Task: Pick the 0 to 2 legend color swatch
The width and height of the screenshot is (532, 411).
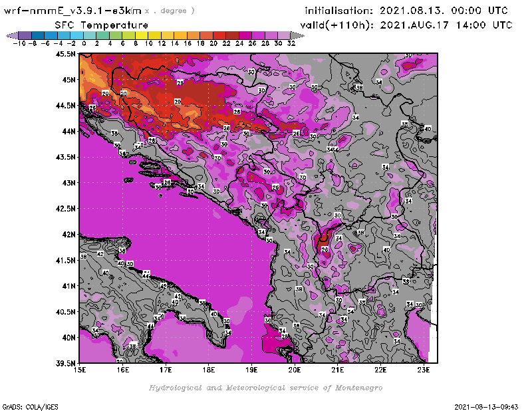Action: pos(90,35)
